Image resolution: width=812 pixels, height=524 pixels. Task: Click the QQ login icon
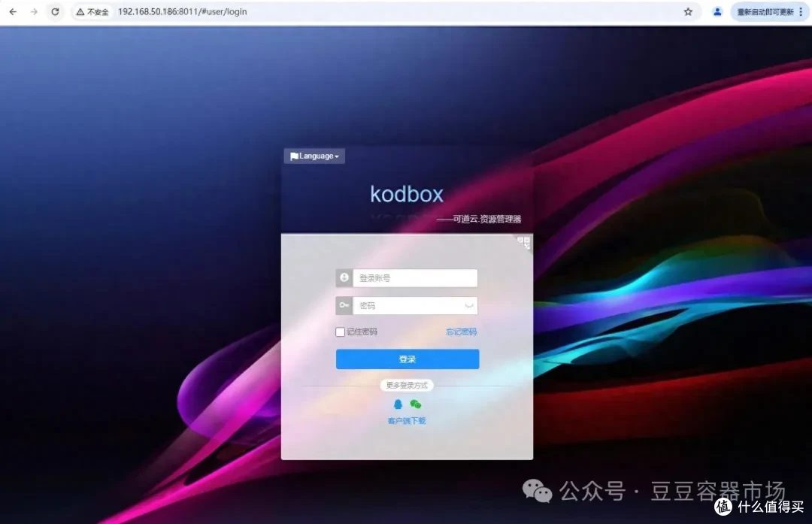point(398,404)
